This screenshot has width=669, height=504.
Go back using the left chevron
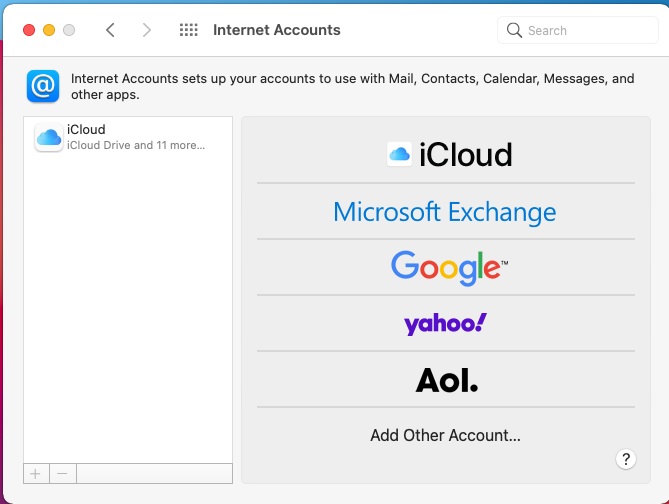pyautogui.click(x=110, y=30)
